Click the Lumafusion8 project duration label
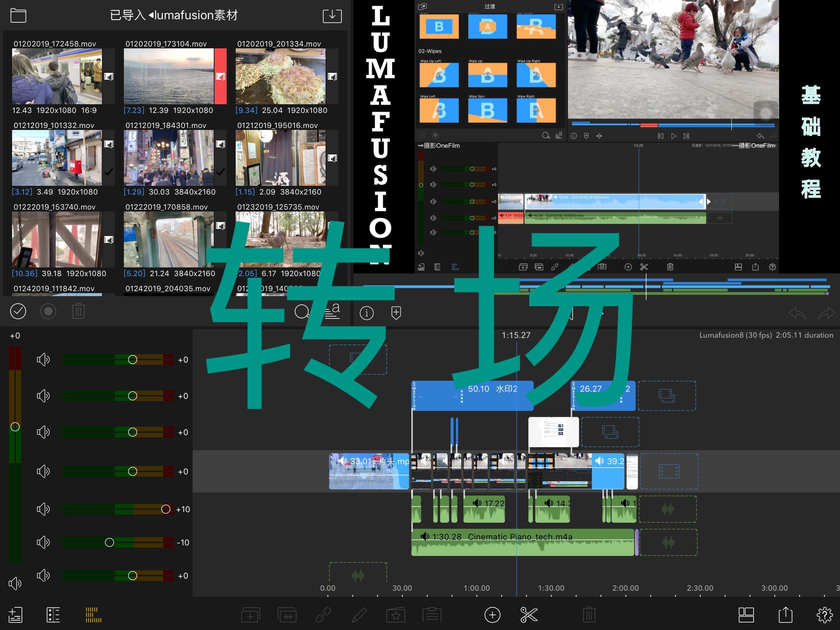Image resolution: width=840 pixels, height=630 pixels. [766, 335]
